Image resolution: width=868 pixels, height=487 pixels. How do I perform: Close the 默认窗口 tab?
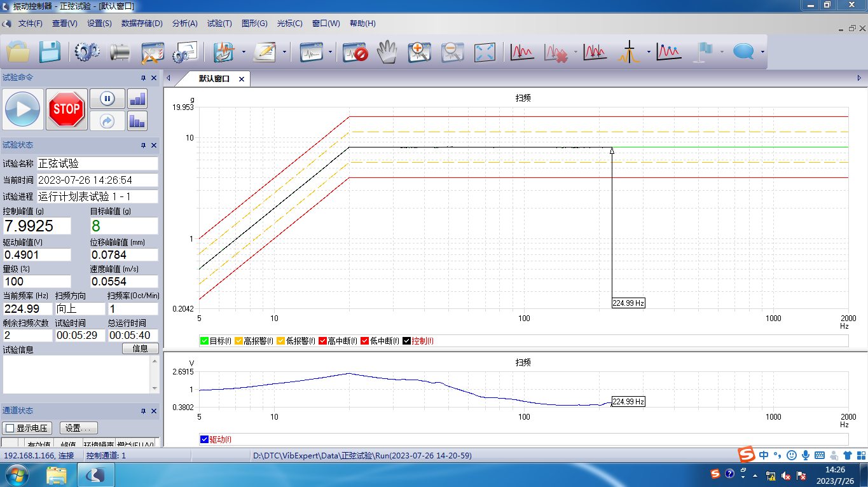(242, 79)
